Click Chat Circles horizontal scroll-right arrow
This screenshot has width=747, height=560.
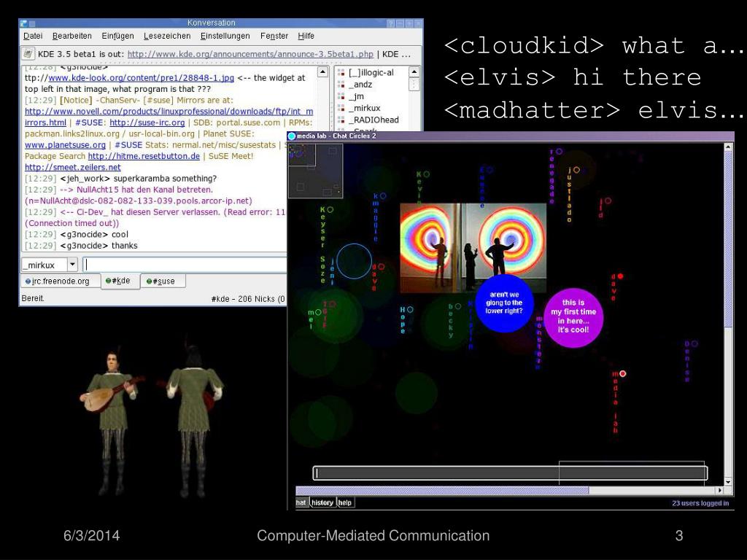pos(720,490)
